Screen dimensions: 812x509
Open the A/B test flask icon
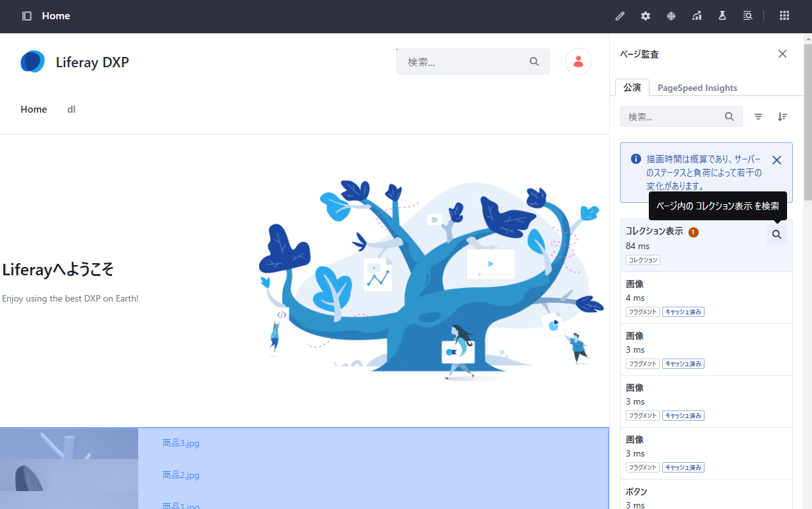[x=722, y=16]
